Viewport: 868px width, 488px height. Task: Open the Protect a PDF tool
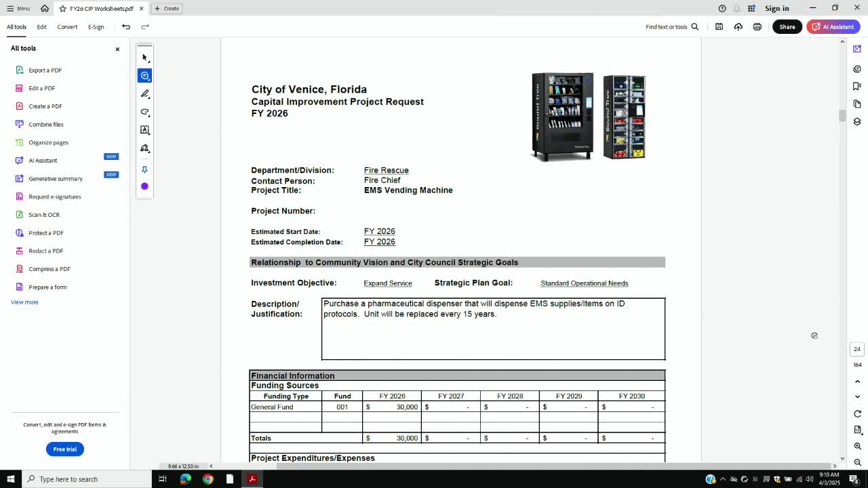click(x=46, y=233)
